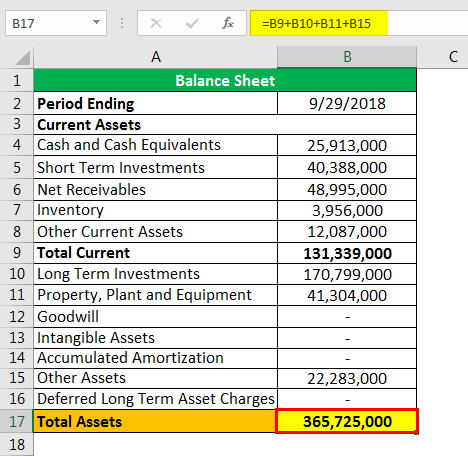Click the Select All corner triangle
Screen dimensions: 468x456
pos(23,58)
